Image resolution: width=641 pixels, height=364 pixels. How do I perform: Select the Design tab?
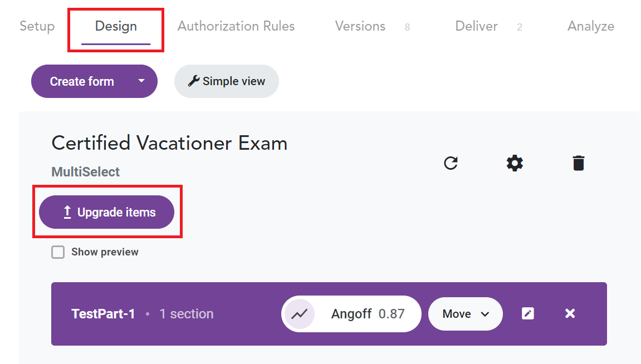click(116, 26)
